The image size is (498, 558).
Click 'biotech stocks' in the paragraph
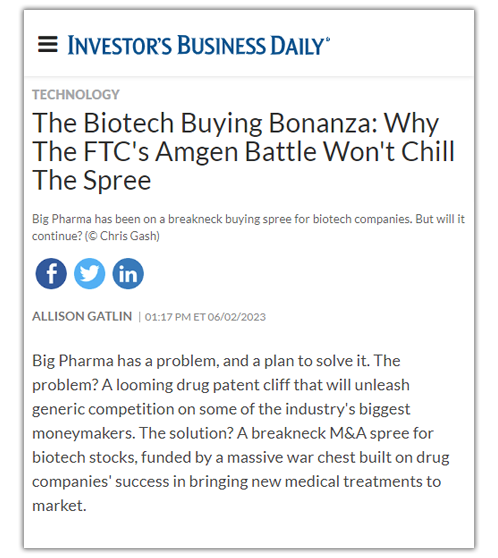(x=84, y=457)
